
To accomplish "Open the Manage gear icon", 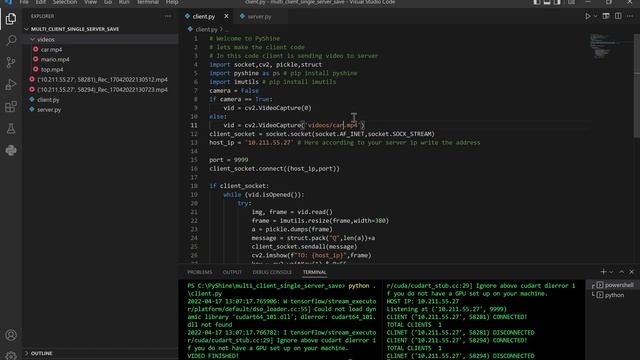I will [x=11, y=355].
